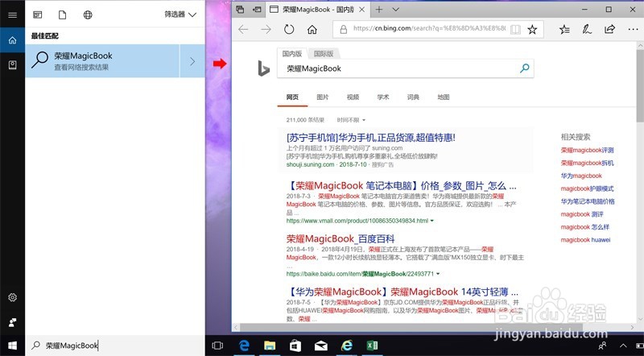
Task: Open Task View on the taskbar
Action: point(217,346)
